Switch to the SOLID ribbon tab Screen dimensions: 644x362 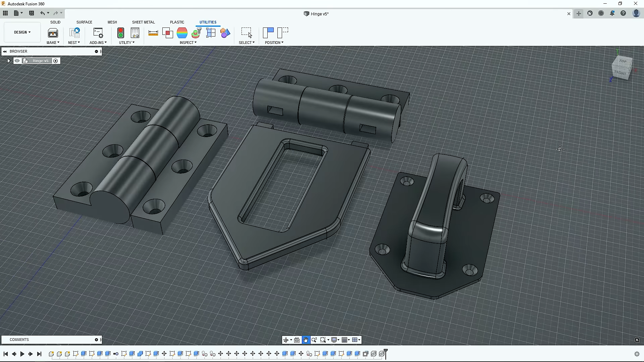click(x=55, y=22)
